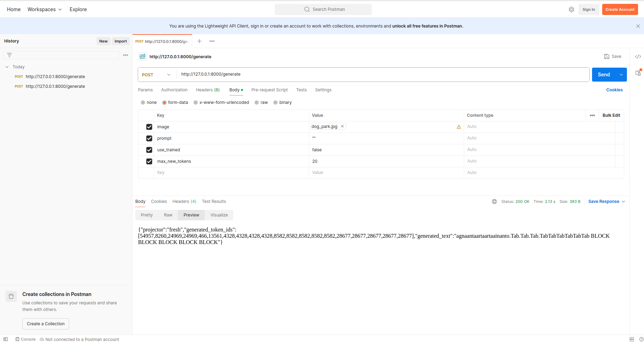This screenshot has height=342, width=644.
Task: Click the HTTP request type icon
Action: [143, 56]
